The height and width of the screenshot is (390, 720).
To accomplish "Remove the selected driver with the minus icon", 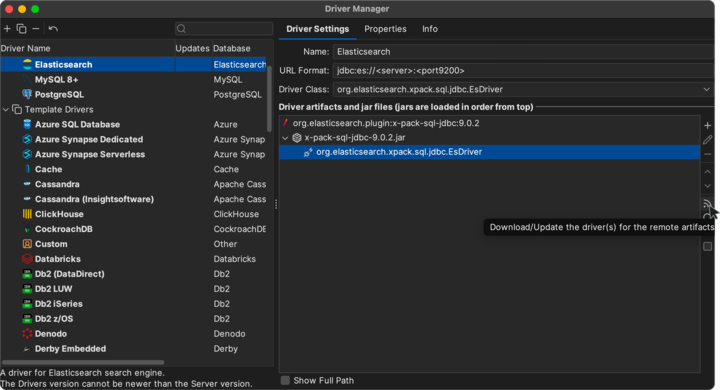I will click(35, 29).
